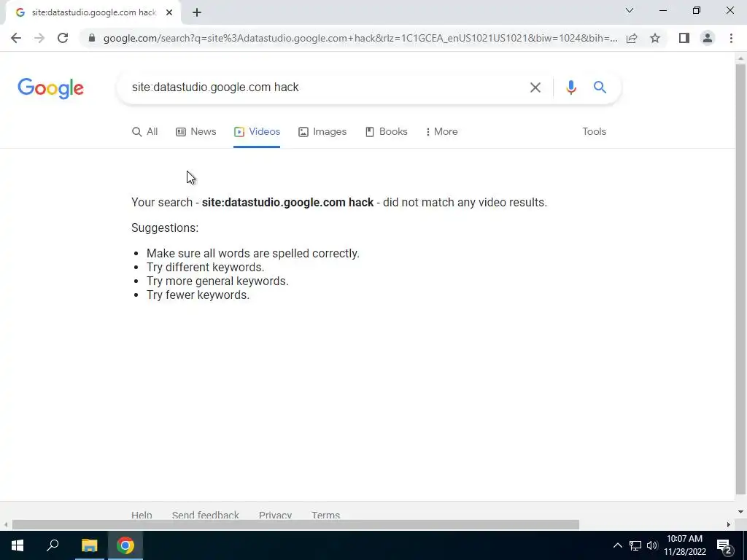
Task: Click horizontal scrollbar right arrow
Action: (x=729, y=525)
